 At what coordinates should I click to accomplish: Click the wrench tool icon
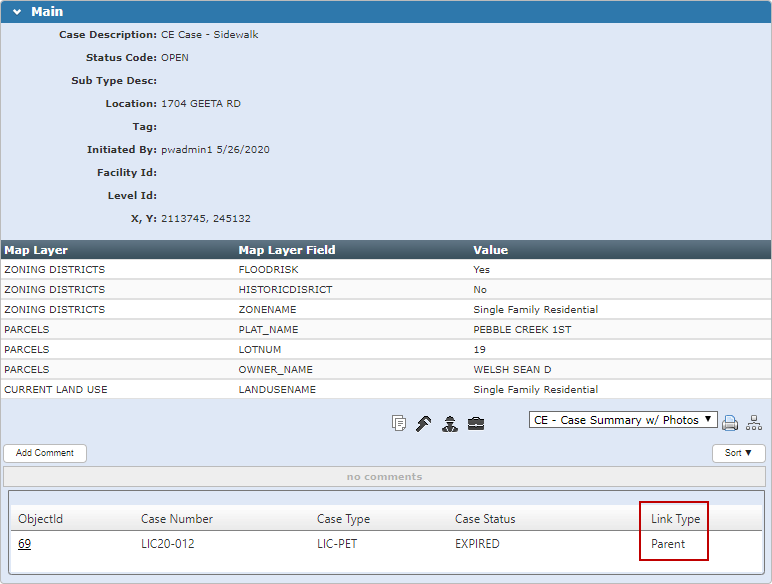click(424, 423)
